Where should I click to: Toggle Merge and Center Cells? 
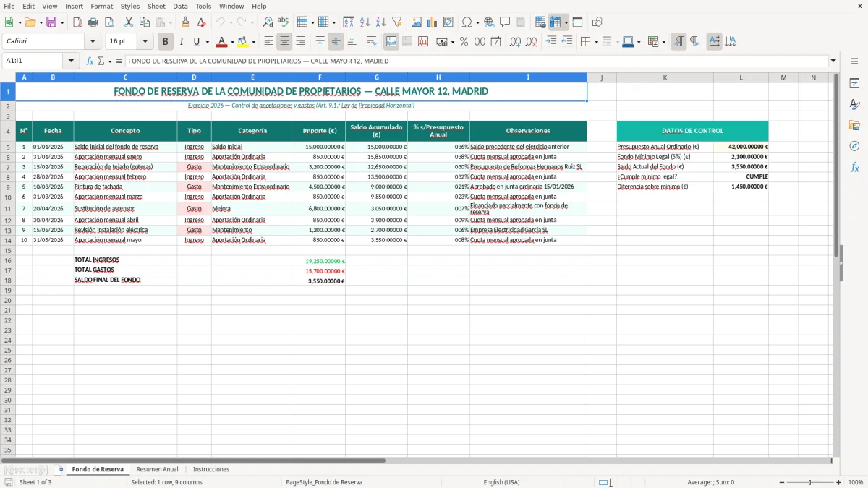391,42
